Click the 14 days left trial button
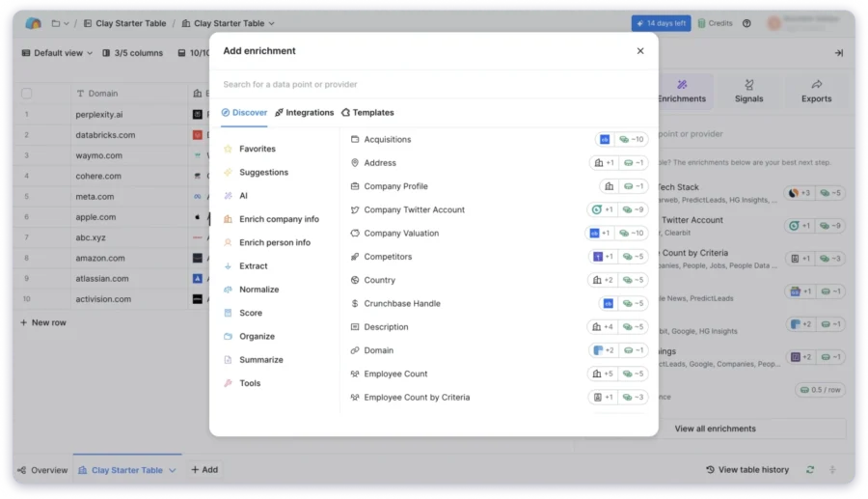868x499 pixels. [x=661, y=23]
